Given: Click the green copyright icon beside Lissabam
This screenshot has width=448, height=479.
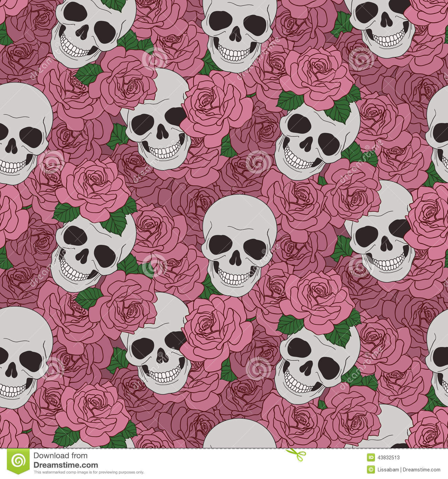Looking at the screenshot, I should click(x=370, y=469).
